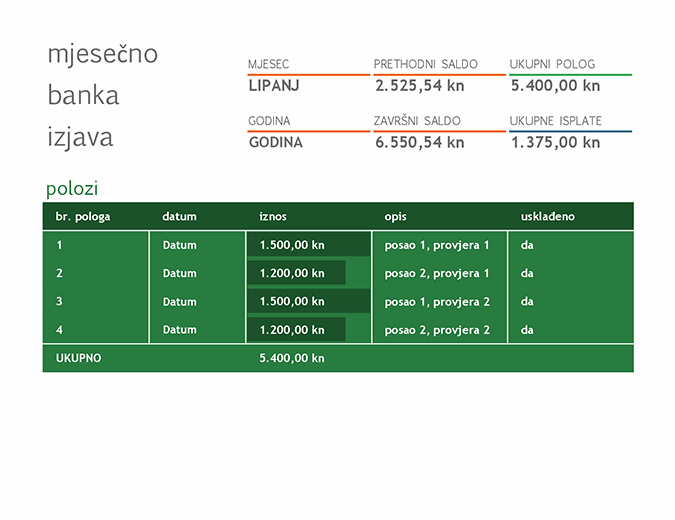
Task: Click 'posao 2, provjera 2' description cell
Action: click(437, 329)
